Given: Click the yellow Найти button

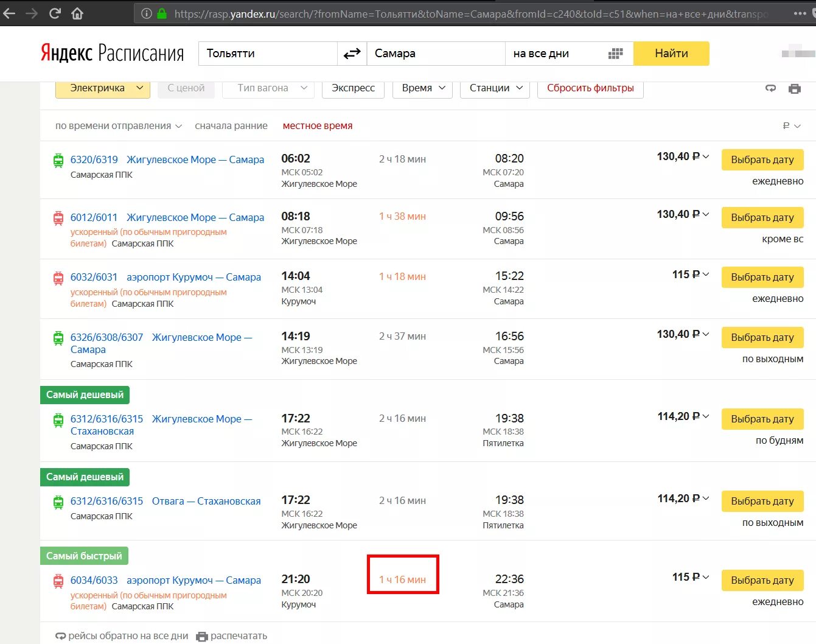Looking at the screenshot, I should pos(671,54).
